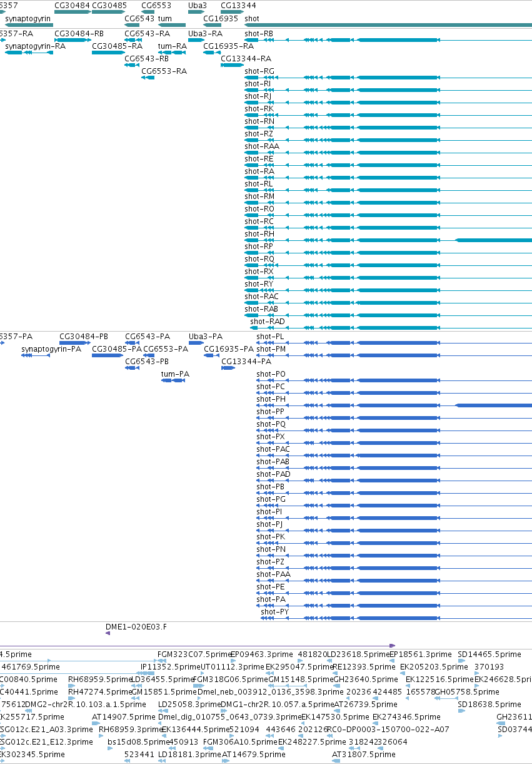Click the shot-PAA protein label
Image resolution: width=532 pixels, height=764 pixels.
[x=273, y=574]
